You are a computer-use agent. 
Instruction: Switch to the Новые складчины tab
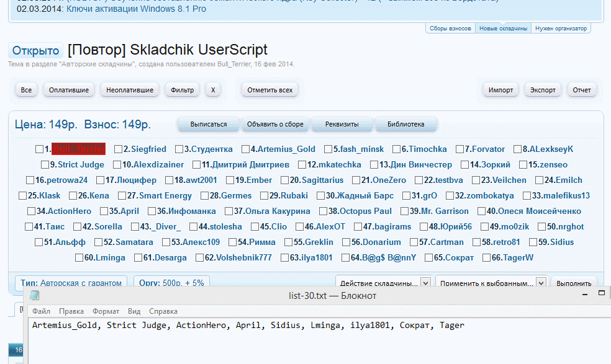(x=503, y=29)
